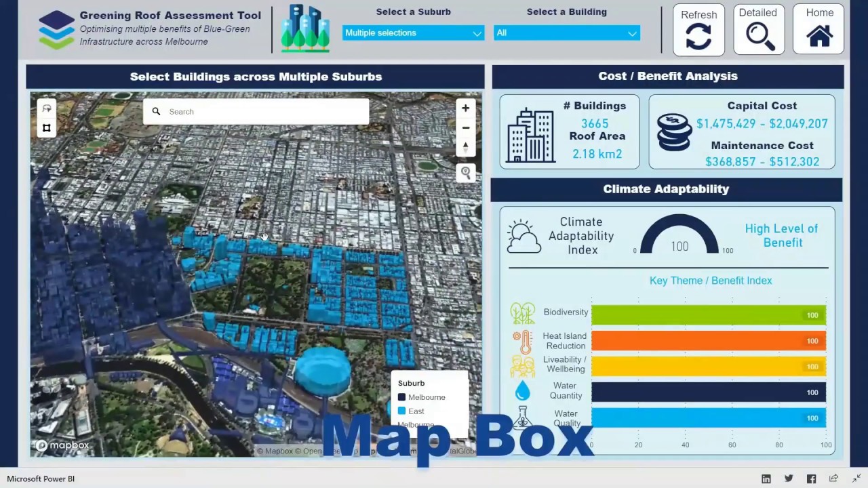Click the Liveability / Wellbeing yellow bar
Viewport: 868px width, 488px height.
pyautogui.click(x=709, y=366)
